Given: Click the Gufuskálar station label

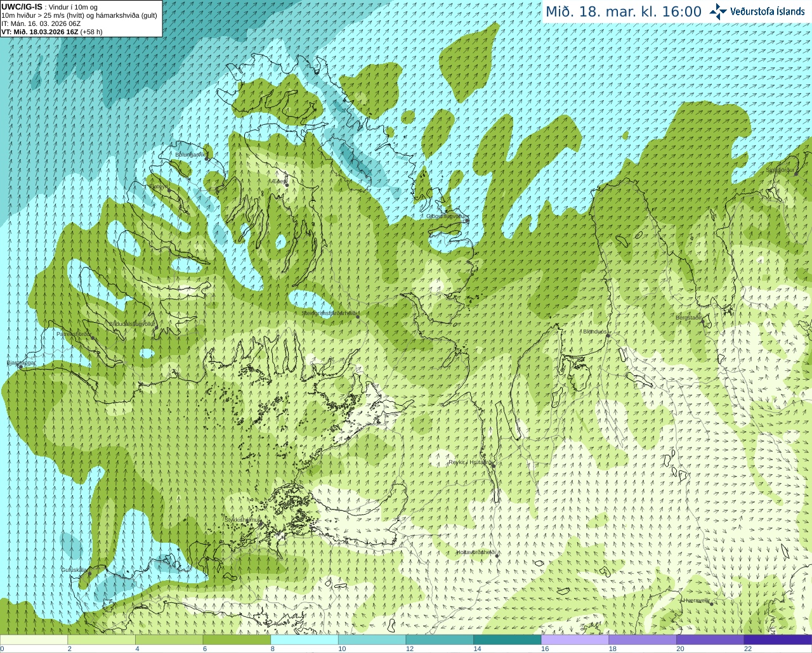Looking at the screenshot, I should (74, 570).
